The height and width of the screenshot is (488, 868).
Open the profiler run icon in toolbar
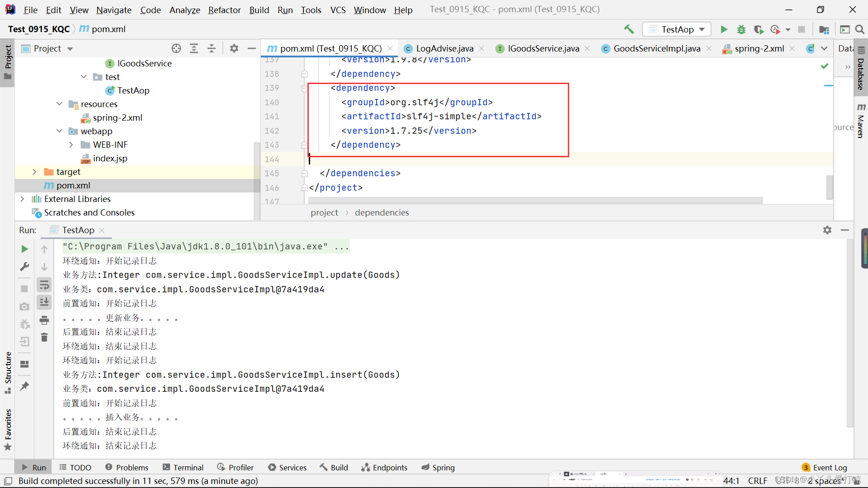(775, 29)
